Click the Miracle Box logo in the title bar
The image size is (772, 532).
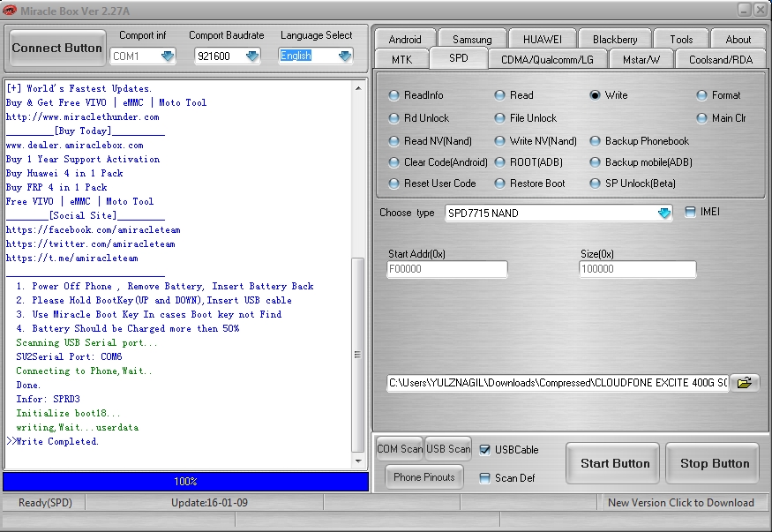(10, 11)
